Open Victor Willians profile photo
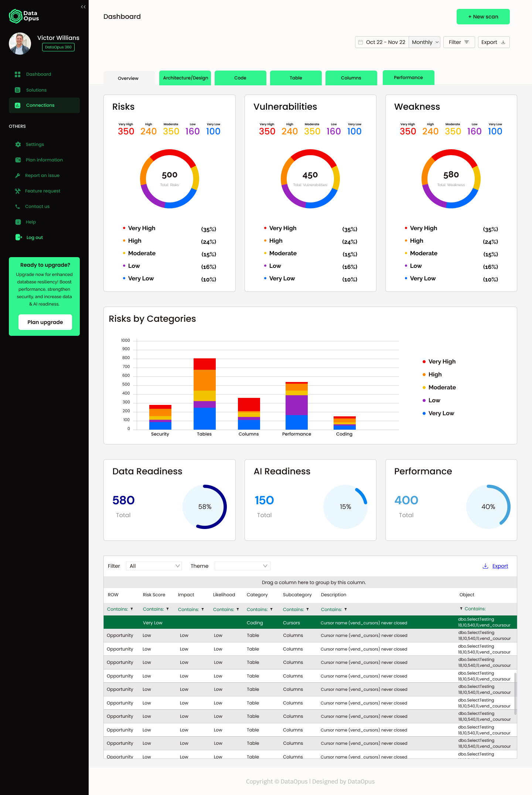The width and height of the screenshot is (532, 795). coord(20,44)
